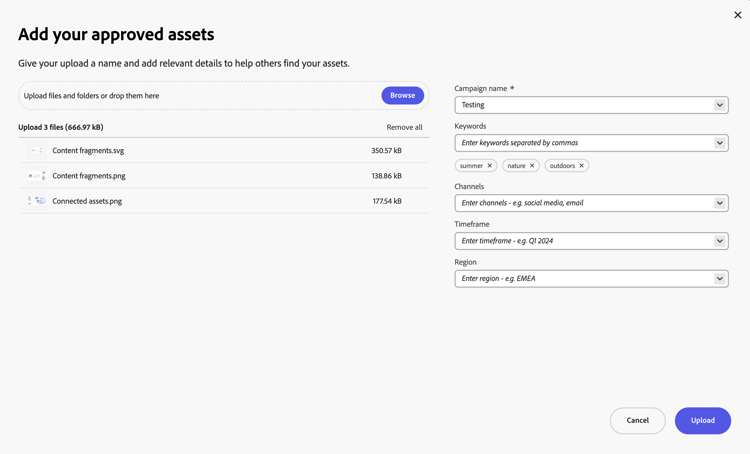Viewport: 750px width, 454px height.
Task: Close the Add your approved assets dialog
Action: [738, 15]
